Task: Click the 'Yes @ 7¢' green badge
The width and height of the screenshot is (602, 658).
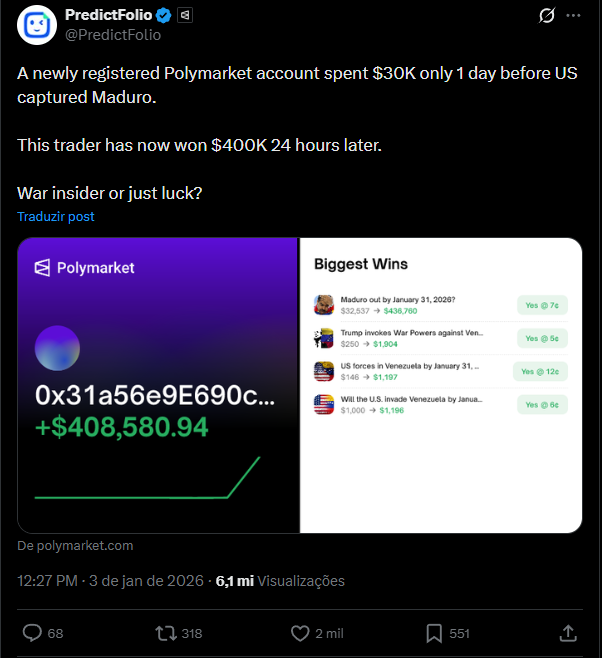Action: click(x=542, y=305)
